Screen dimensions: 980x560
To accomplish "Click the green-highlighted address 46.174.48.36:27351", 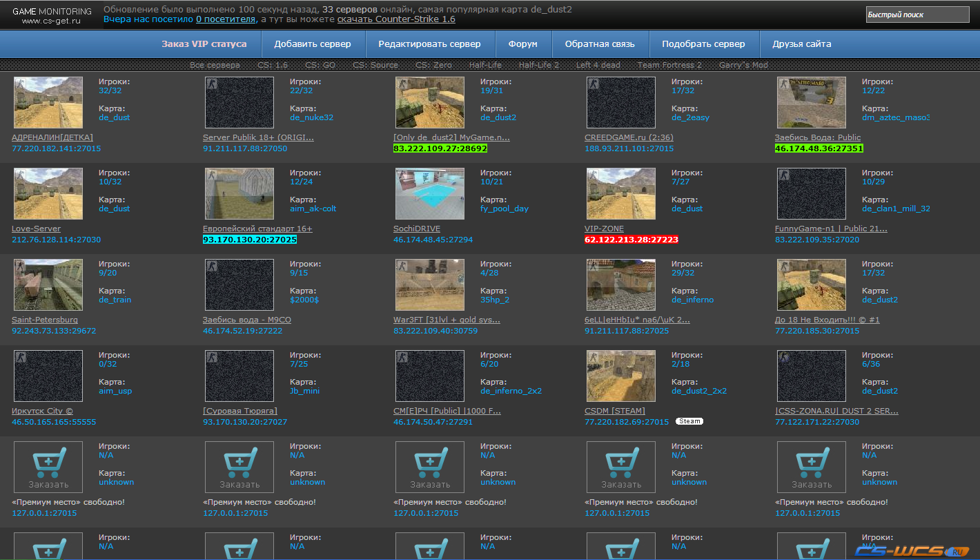I will (x=819, y=148).
